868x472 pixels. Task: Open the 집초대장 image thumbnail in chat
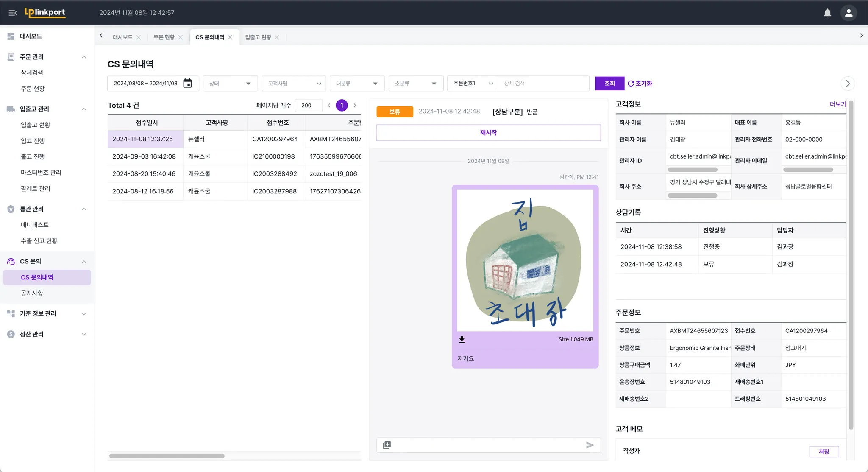tap(525, 260)
